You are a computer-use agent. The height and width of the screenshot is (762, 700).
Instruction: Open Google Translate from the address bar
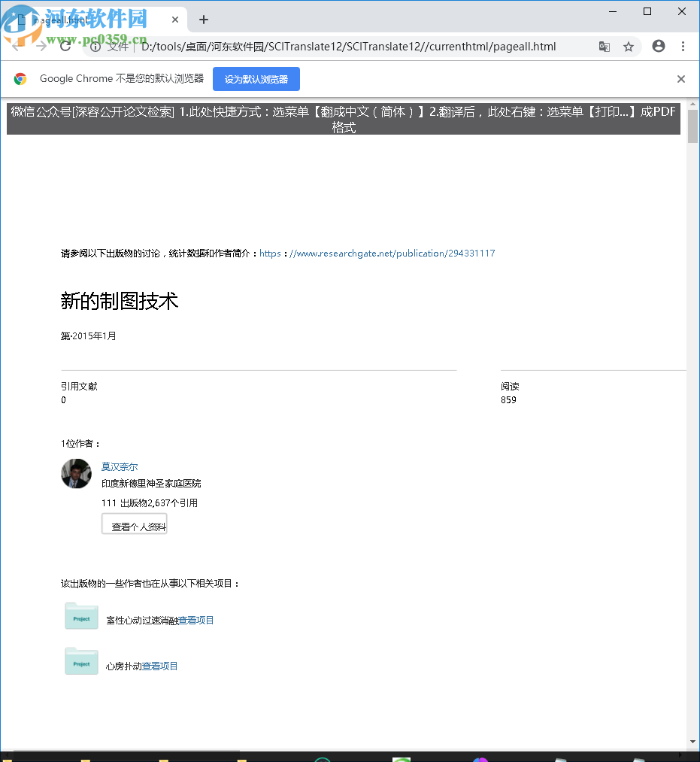[x=604, y=46]
